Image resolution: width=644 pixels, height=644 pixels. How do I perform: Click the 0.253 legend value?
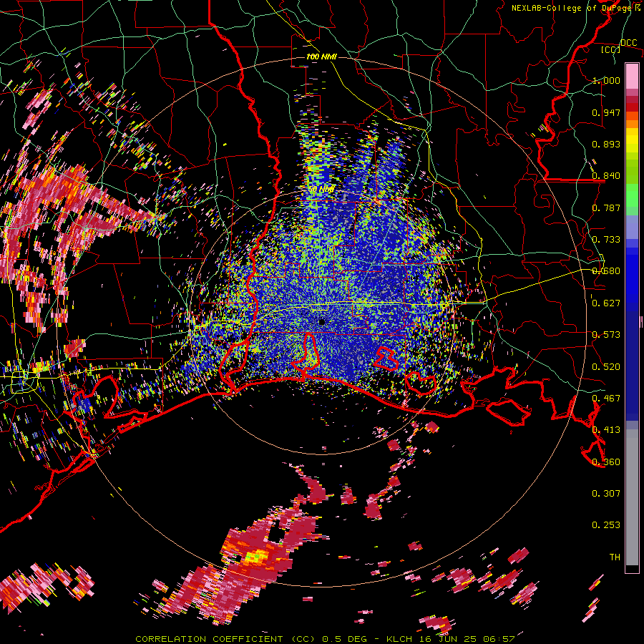[606, 525]
